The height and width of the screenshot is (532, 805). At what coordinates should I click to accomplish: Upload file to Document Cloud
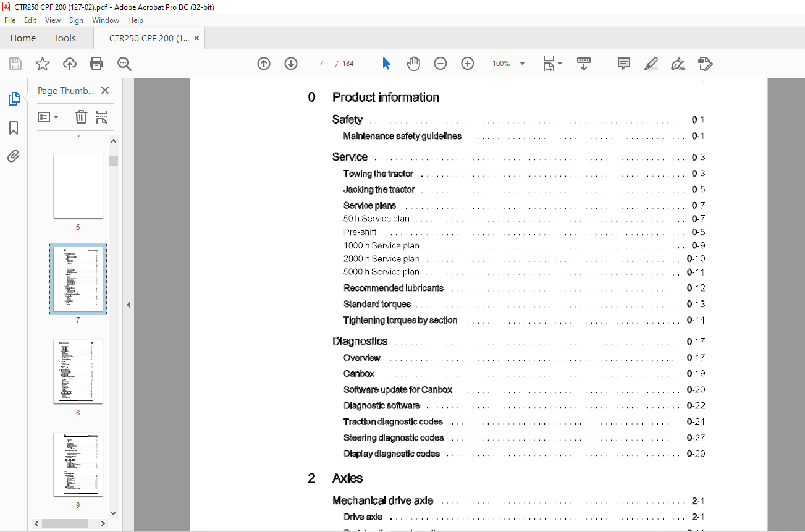click(70, 64)
